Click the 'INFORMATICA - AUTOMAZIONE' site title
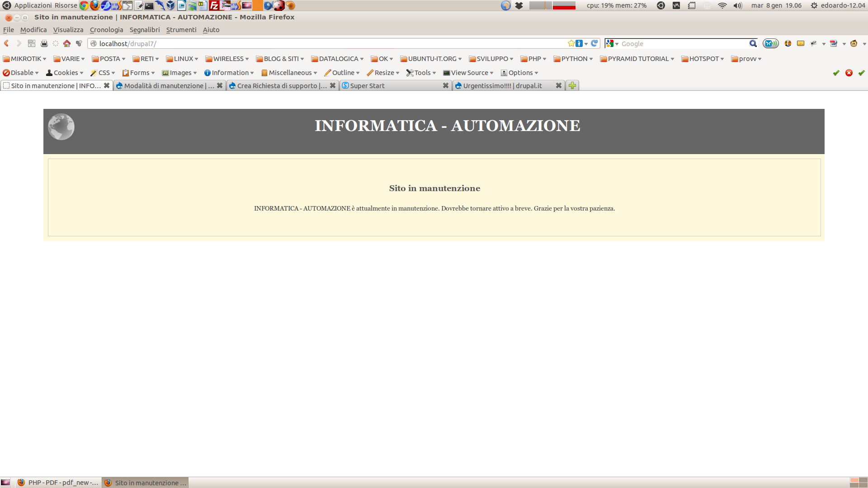 click(448, 126)
